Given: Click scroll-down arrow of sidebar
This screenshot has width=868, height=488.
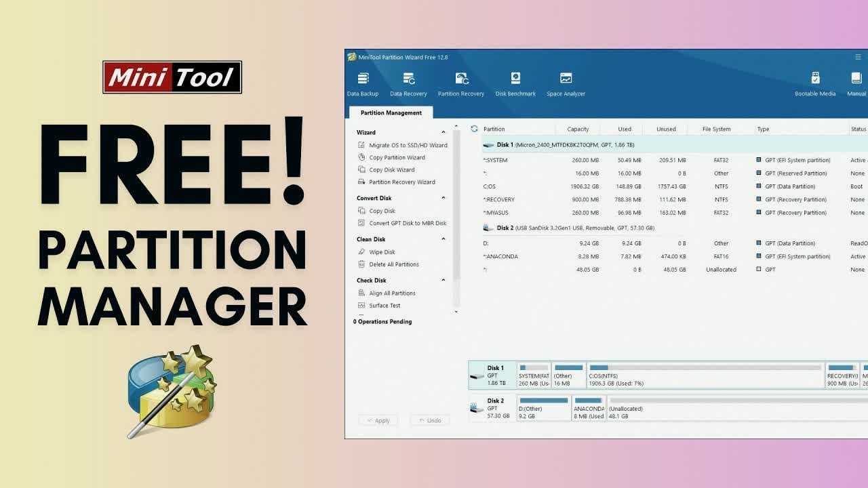Looking at the screenshot, I should [x=456, y=312].
